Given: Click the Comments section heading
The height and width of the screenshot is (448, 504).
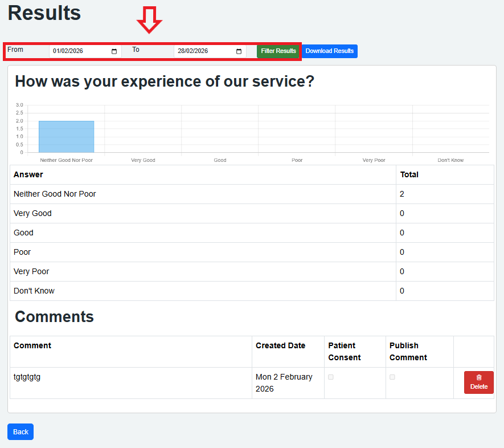Looking at the screenshot, I should pyautogui.click(x=54, y=317).
